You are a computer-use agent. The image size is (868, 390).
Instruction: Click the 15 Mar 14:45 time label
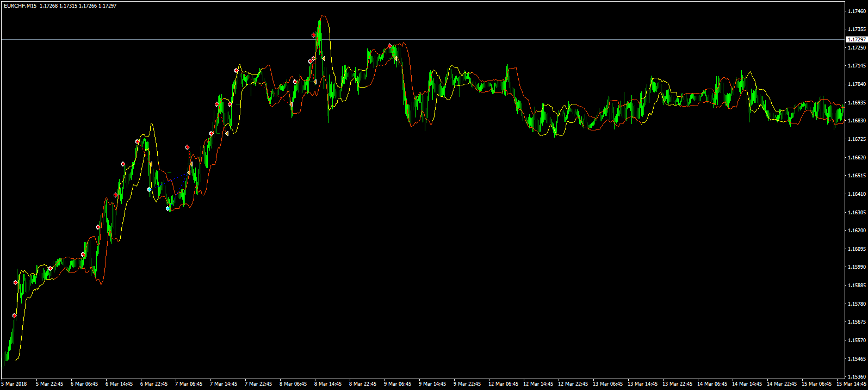point(851,384)
